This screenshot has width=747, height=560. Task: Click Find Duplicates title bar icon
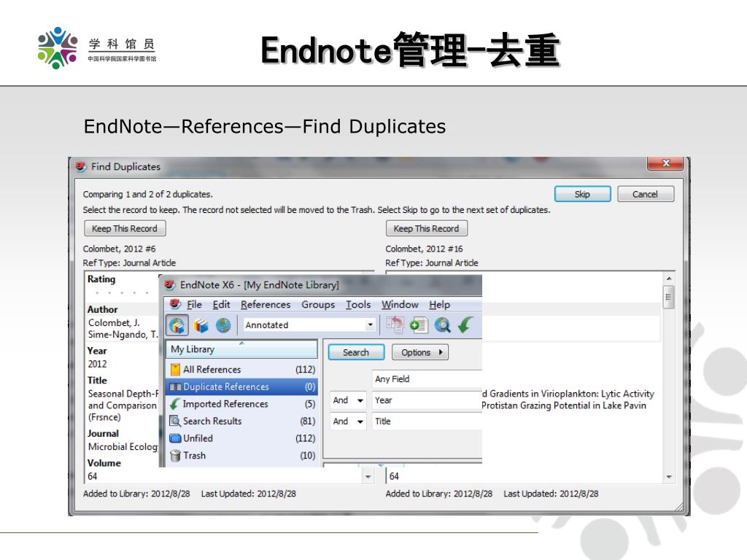(x=80, y=167)
